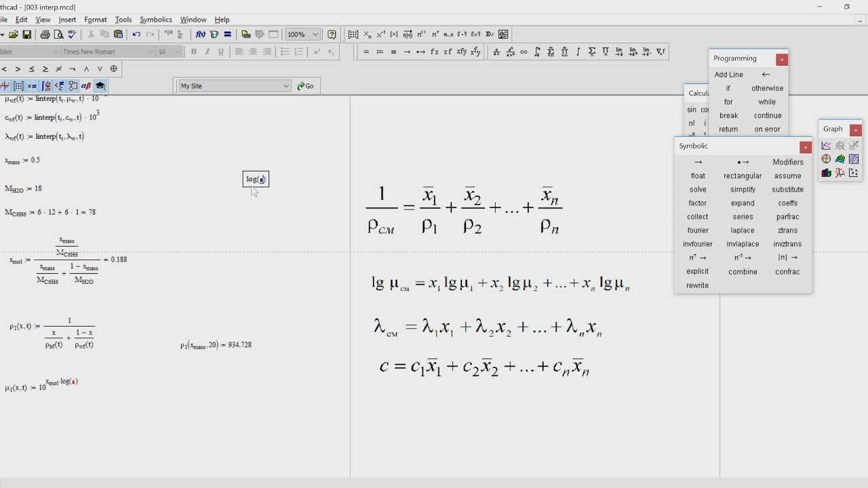Viewport: 868px width, 488px height.
Task: Insert a contour plot from Graph palette
Action: [854, 159]
